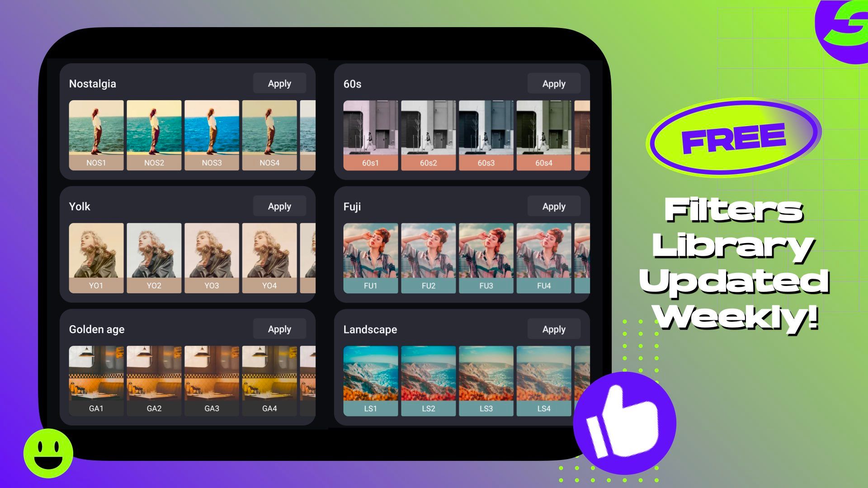Image resolution: width=868 pixels, height=488 pixels.
Task: Click the Fuji Apply button
Action: [x=553, y=206]
